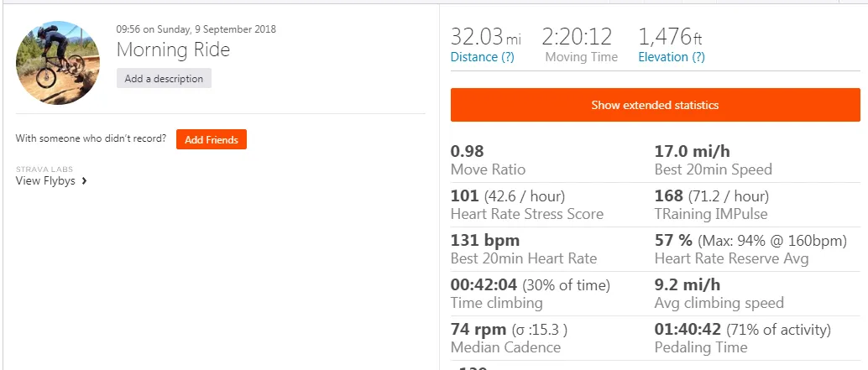Image resolution: width=868 pixels, height=370 pixels.
Task: Click the chevron arrow beside View Flybys
Action: [84, 181]
